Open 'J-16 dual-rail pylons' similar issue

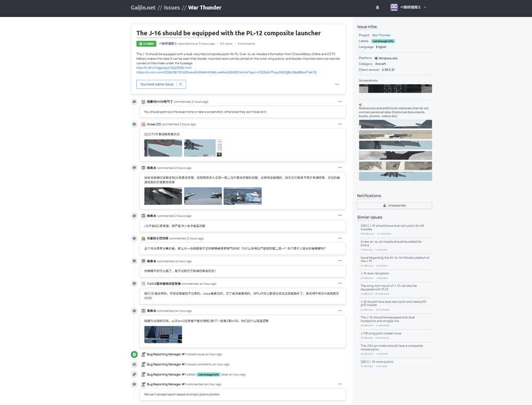pos(375,273)
